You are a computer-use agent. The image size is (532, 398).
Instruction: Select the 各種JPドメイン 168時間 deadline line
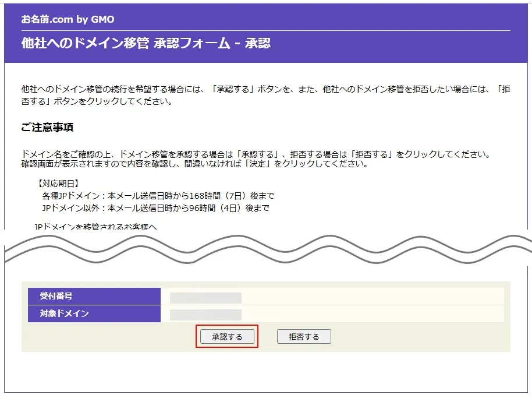(158, 196)
